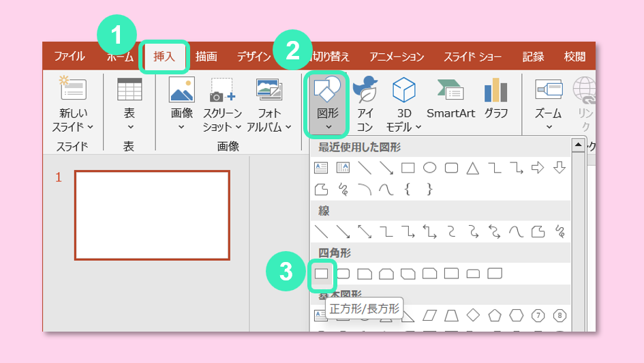Open the 描画 ribbon tab
The image size is (644, 363).
[x=206, y=57]
